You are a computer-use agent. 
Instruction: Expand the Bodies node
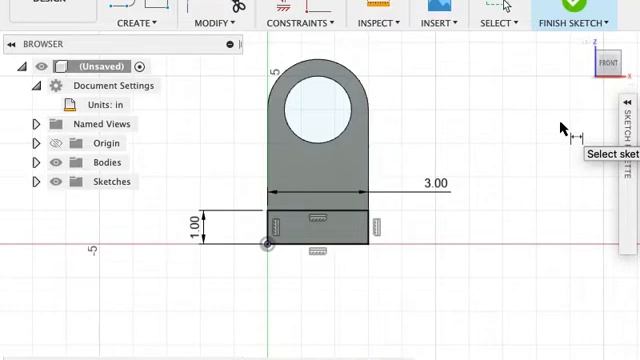[36, 162]
